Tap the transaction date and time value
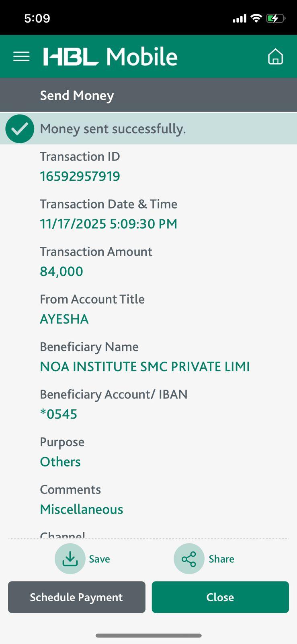297x644 pixels. [109, 224]
